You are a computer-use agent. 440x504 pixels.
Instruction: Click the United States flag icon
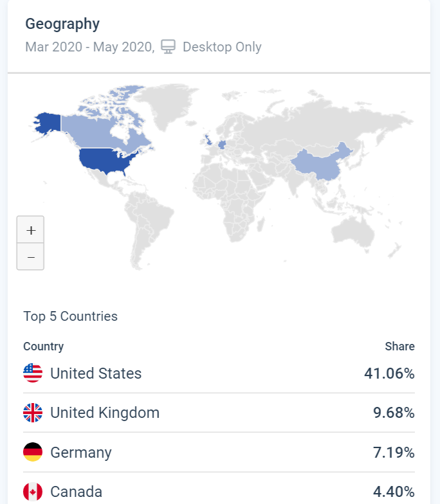point(33,373)
